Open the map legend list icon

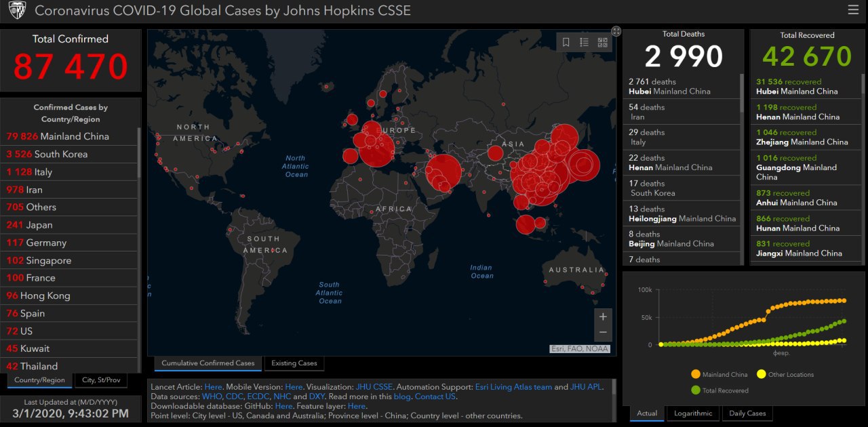[584, 42]
